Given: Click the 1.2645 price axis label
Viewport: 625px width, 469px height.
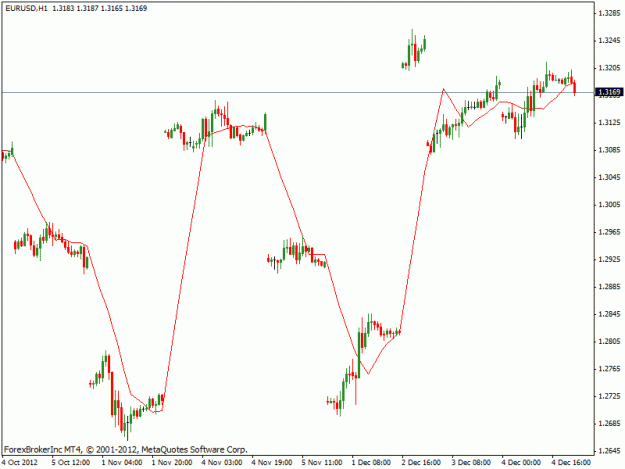Looking at the screenshot, I should click(x=609, y=451).
